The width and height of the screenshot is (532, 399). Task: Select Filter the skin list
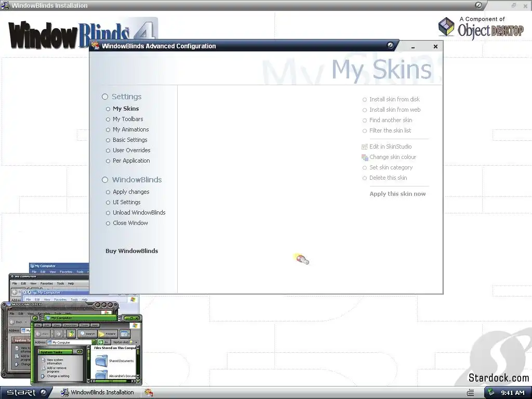tap(390, 130)
